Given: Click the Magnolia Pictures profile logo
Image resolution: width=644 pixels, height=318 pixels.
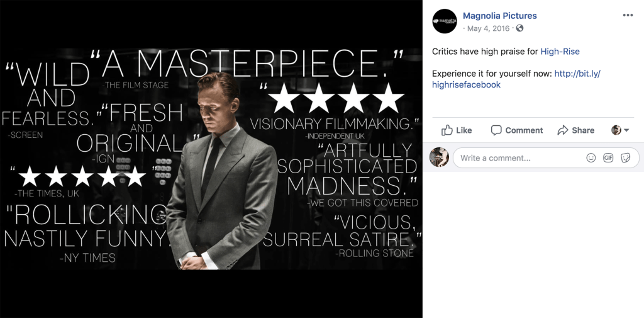Looking at the screenshot, I should (x=445, y=21).
